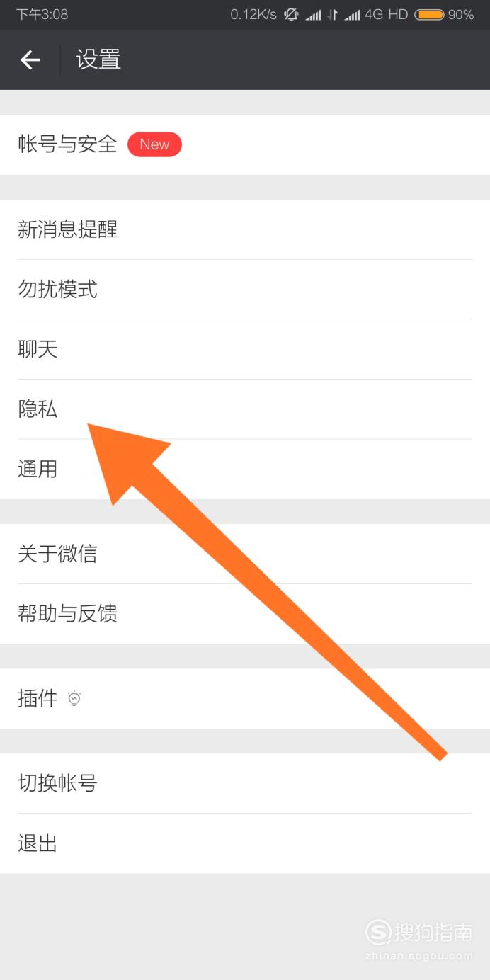The image size is (490, 980).
Task: Open 插件 page
Action: [245, 699]
